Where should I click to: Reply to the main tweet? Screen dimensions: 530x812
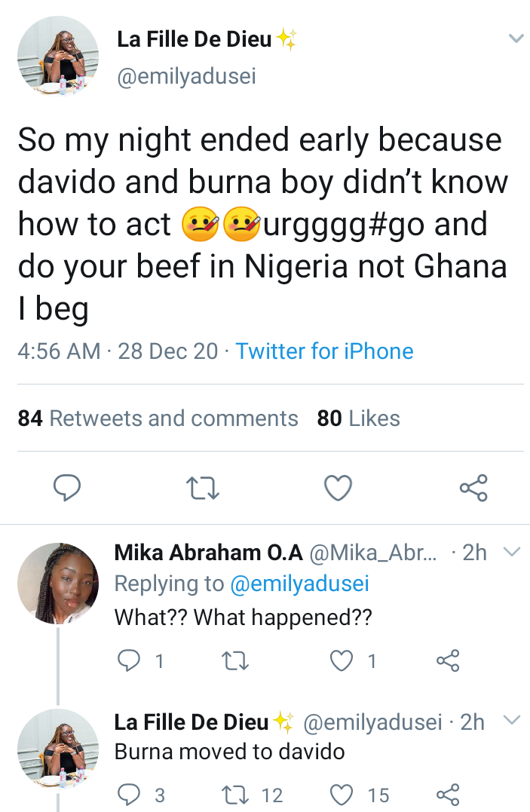(67, 489)
